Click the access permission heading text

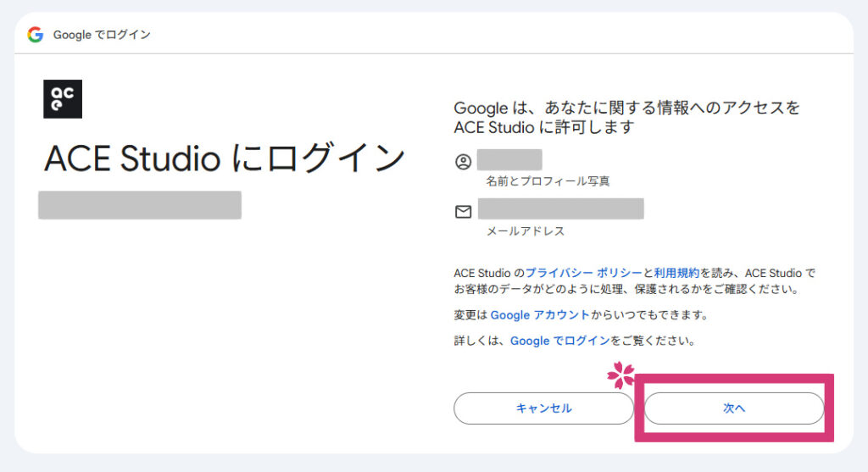626,118
